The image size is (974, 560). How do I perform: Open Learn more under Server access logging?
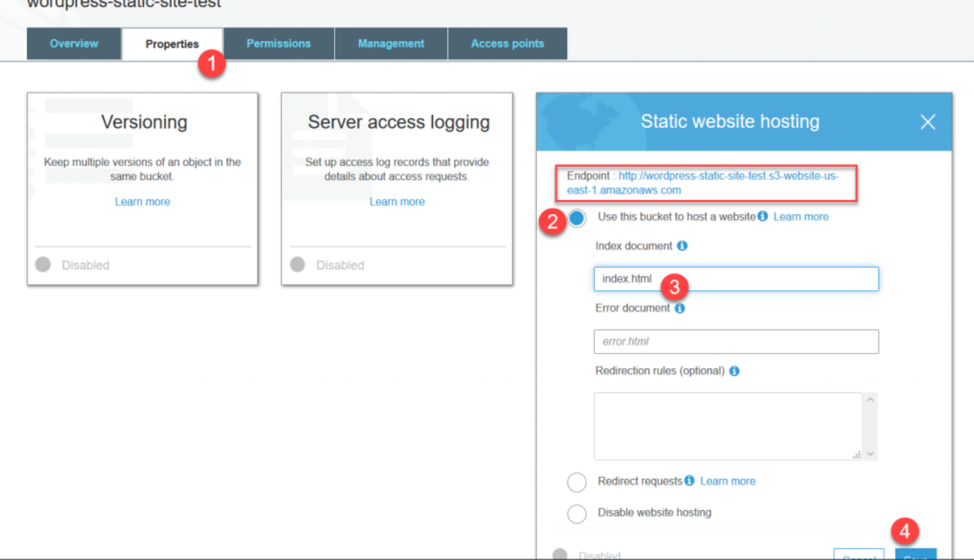pyautogui.click(x=397, y=201)
